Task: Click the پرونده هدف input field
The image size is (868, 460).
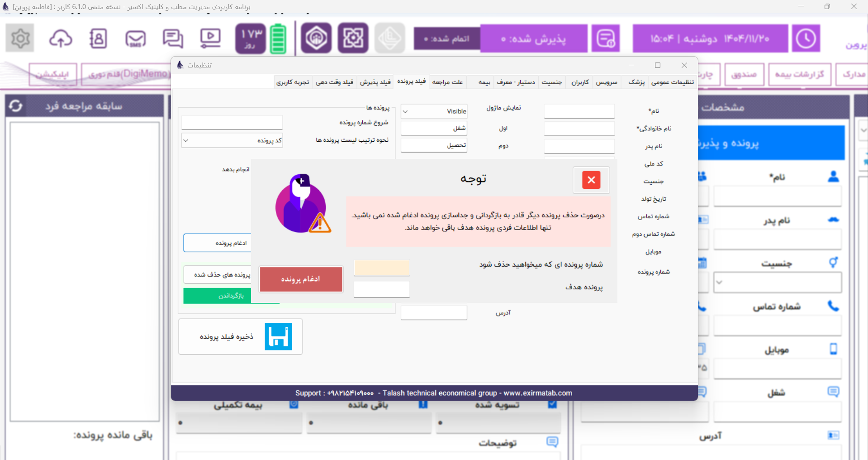Action: [381, 289]
